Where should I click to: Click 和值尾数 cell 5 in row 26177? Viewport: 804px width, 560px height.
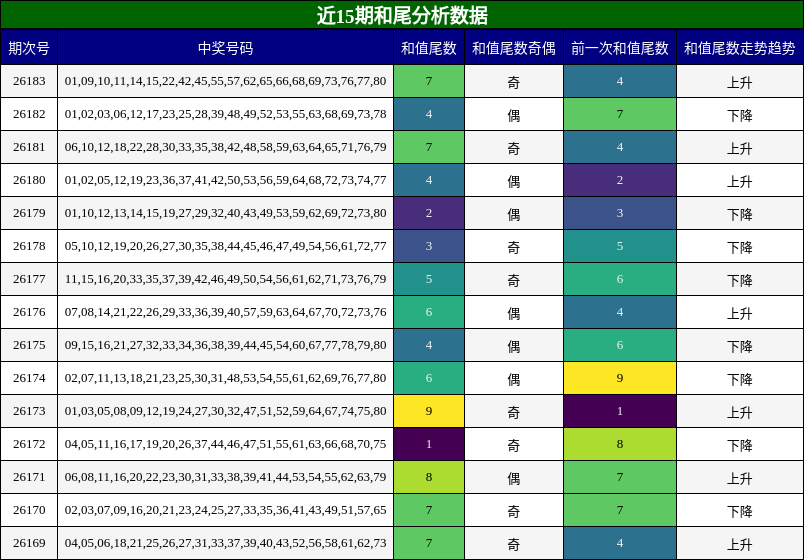click(x=429, y=279)
